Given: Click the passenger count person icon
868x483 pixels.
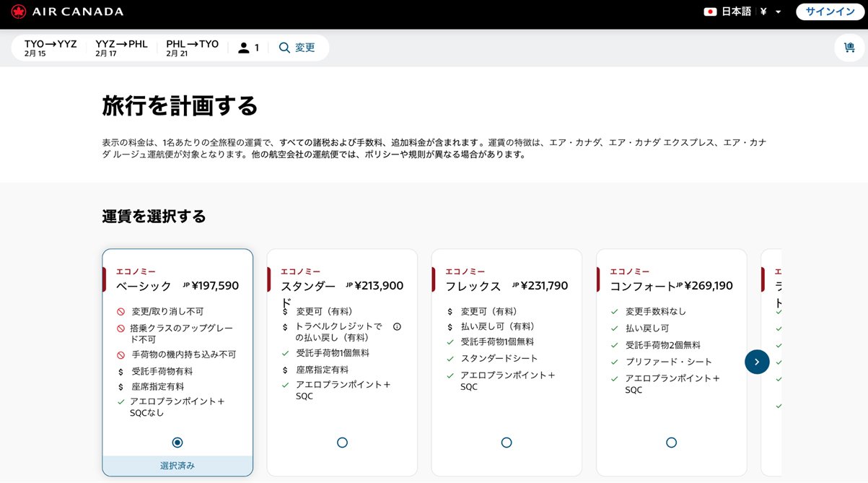Looking at the screenshot, I should [244, 48].
